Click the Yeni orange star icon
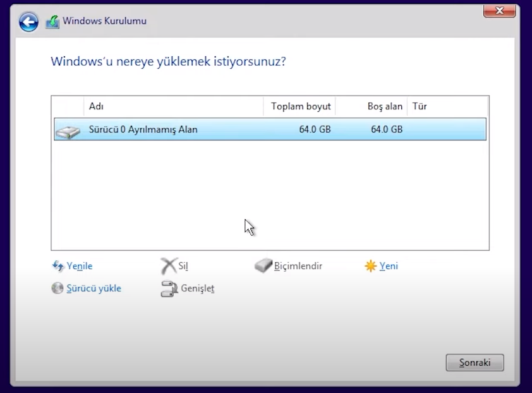The height and width of the screenshot is (393, 532). tap(370, 266)
